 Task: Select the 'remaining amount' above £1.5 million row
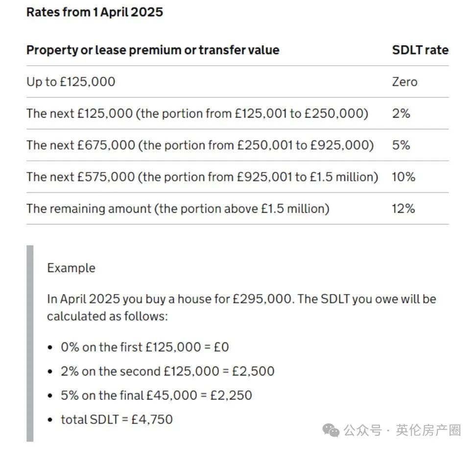tap(238, 208)
